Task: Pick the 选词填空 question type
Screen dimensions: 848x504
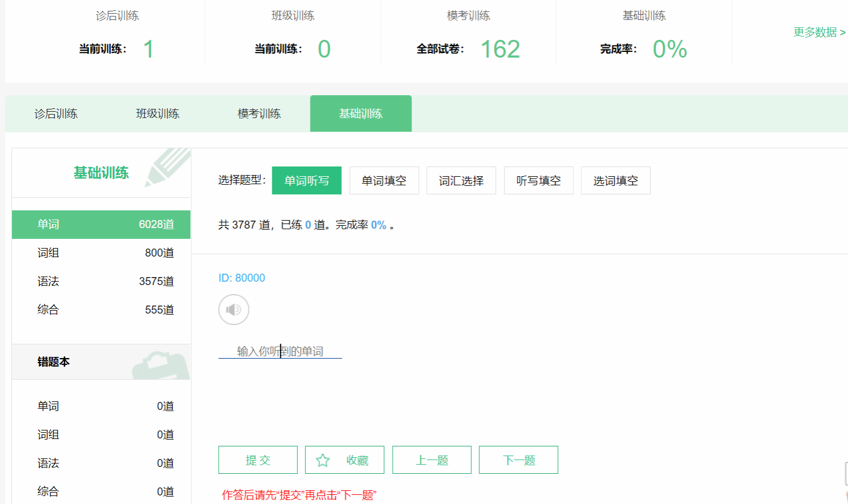Action: coord(615,181)
